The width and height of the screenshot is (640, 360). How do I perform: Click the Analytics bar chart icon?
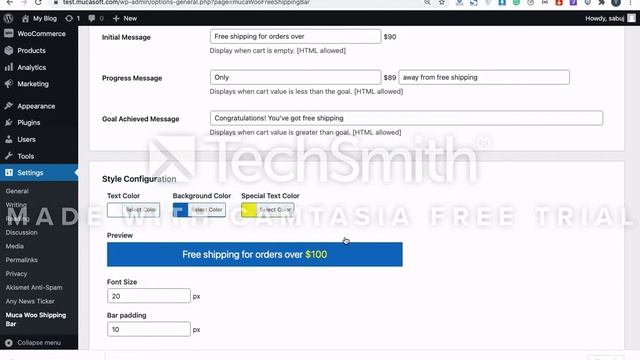(9, 67)
